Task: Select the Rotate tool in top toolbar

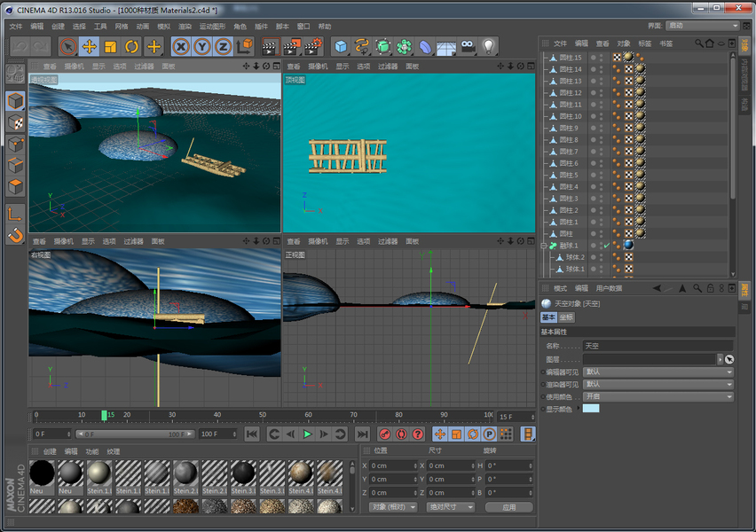Action: click(132, 46)
